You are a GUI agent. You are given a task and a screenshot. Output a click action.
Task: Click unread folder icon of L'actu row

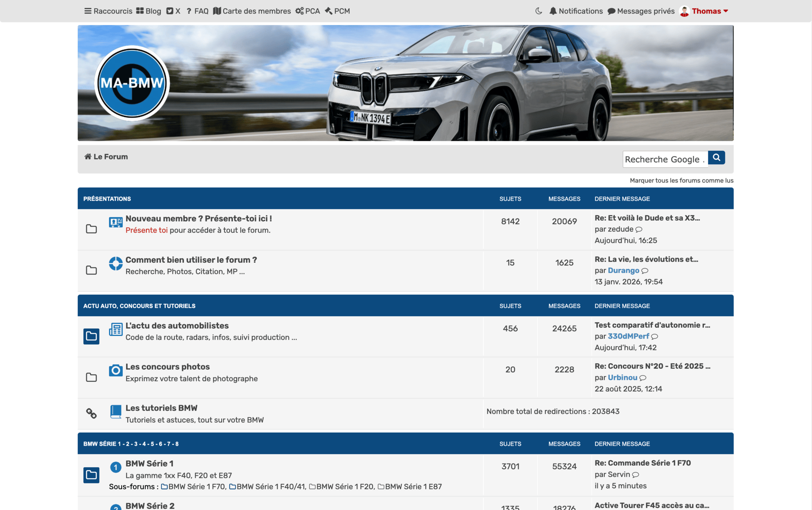(x=91, y=336)
